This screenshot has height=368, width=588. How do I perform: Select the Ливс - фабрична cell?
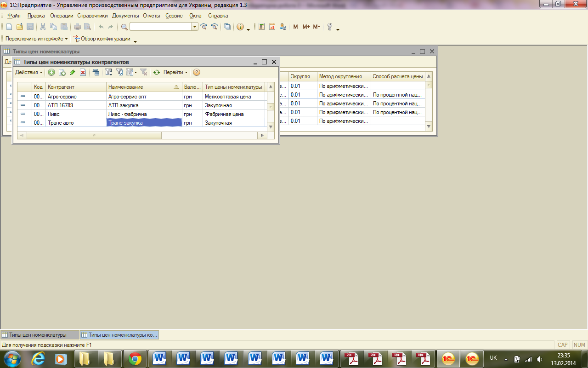coord(144,114)
